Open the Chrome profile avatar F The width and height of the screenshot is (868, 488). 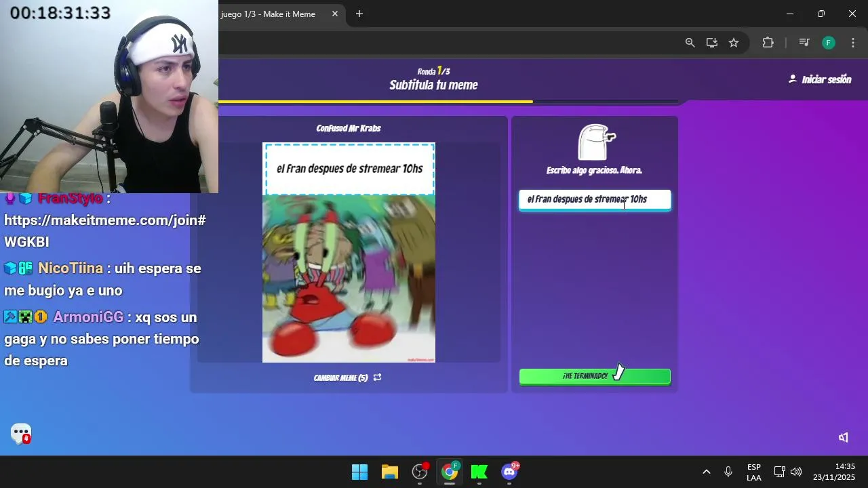(828, 42)
